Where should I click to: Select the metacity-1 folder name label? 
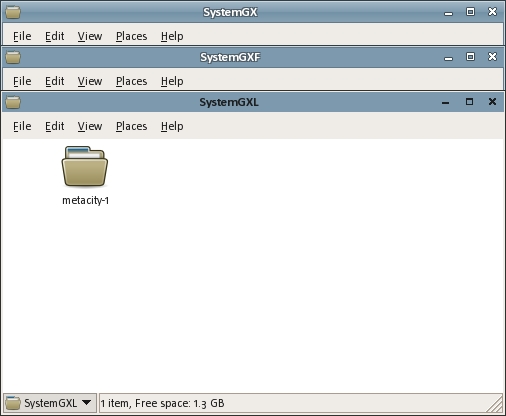tap(86, 200)
